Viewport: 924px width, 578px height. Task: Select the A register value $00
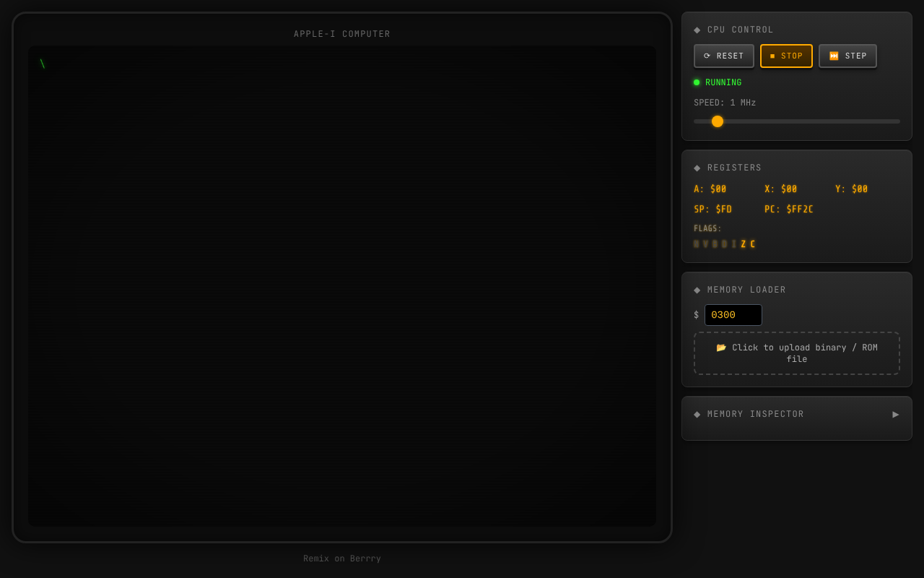pos(718,189)
